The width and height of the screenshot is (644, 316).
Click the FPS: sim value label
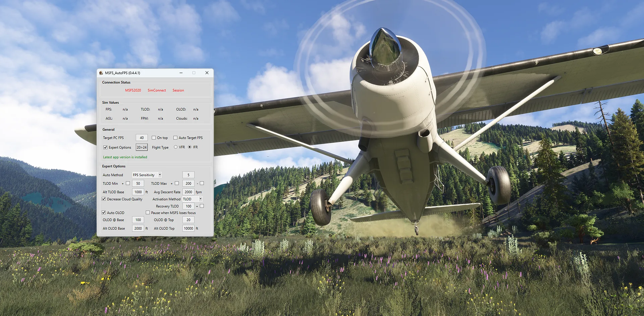click(x=109, y=109)
